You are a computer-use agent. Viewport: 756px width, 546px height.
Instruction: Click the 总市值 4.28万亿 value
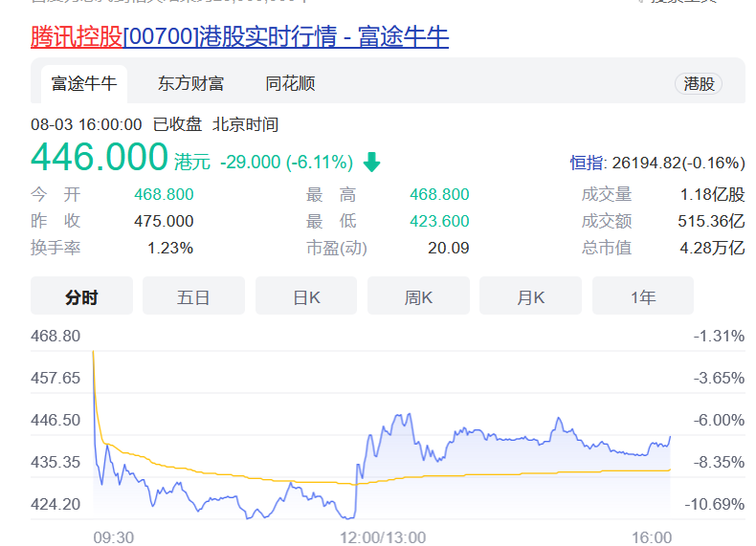click(712, 249)
